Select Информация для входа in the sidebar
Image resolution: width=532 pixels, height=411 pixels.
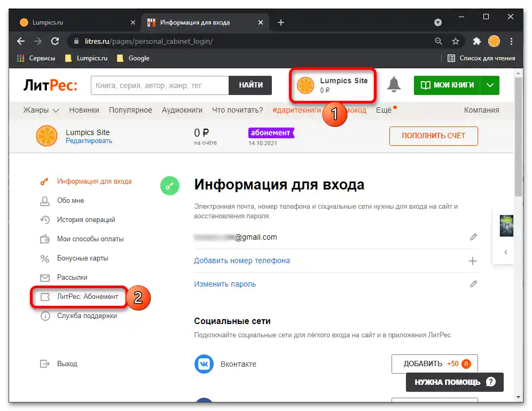coord(94,181)
